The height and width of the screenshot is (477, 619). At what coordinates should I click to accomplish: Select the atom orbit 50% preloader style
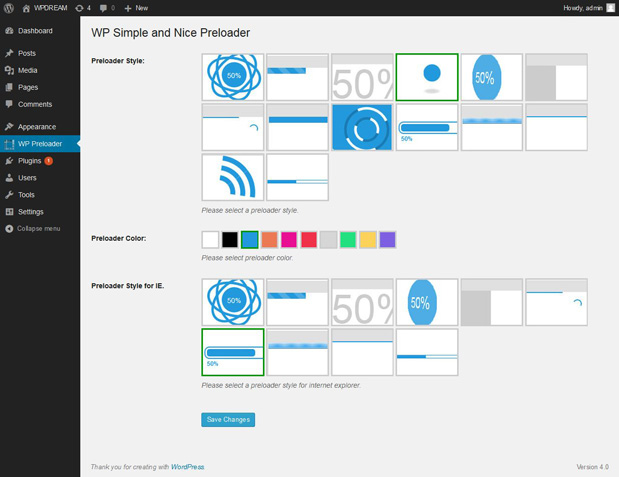pyautogui.click(x=233, y=77)
